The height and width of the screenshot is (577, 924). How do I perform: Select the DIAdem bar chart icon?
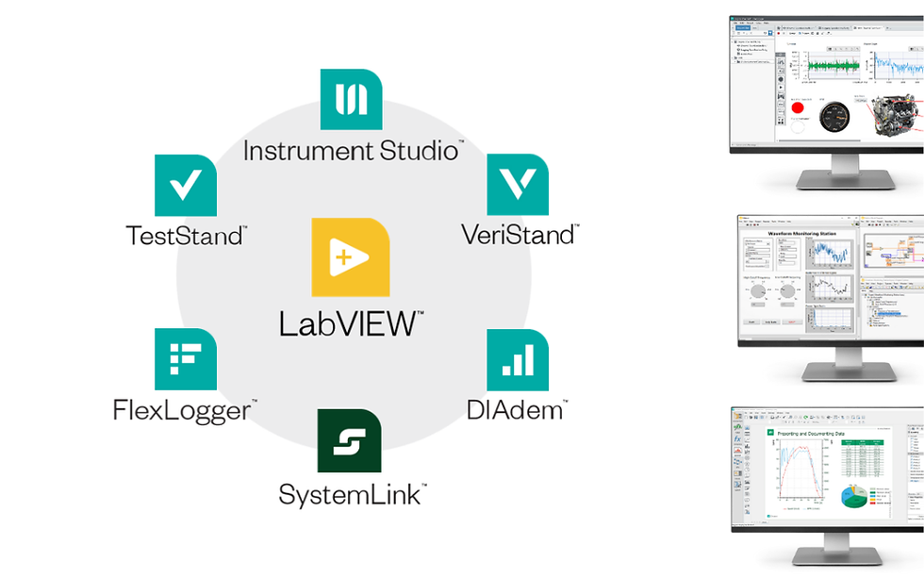518,359
